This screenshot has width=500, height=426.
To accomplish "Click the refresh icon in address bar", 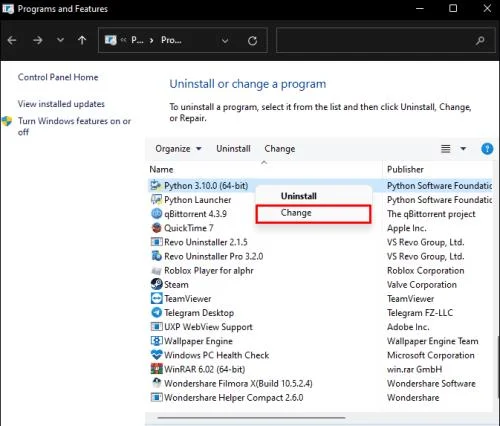I will (252, 41).
